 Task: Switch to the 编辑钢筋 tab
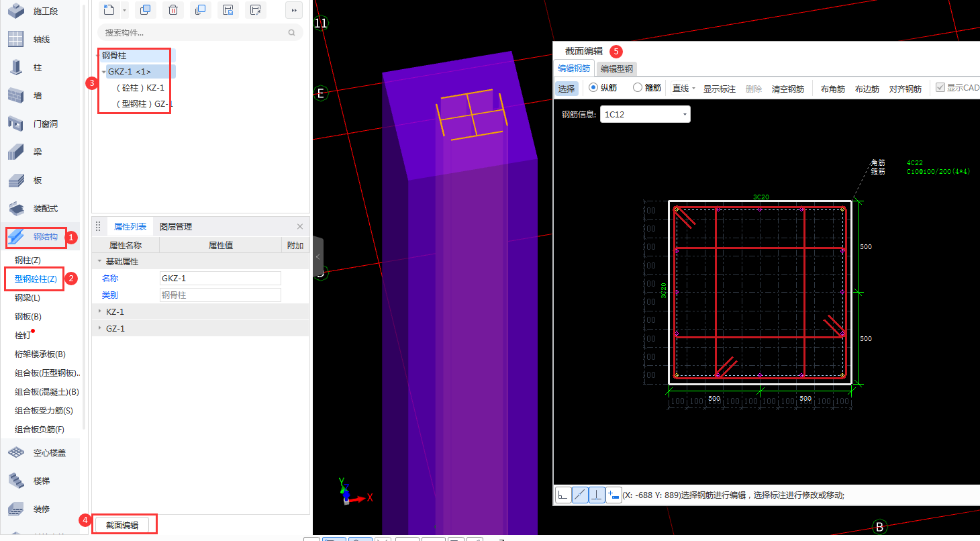[x=574, y=68]
